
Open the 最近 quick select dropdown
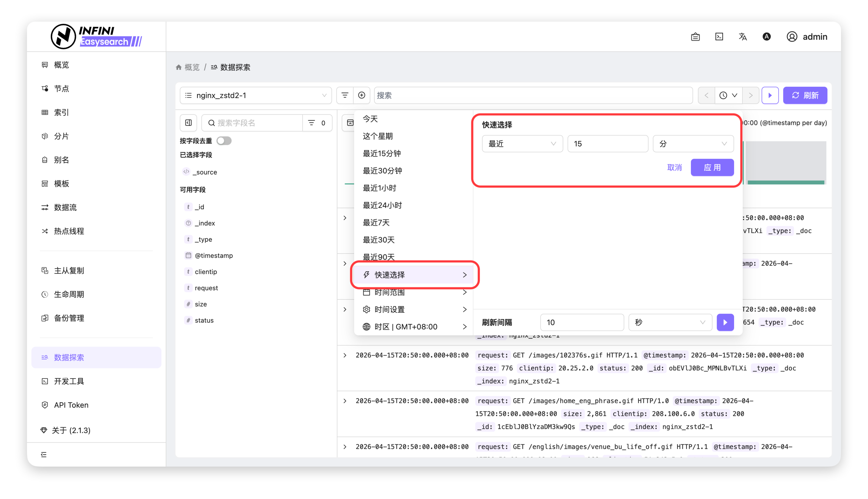(522, 144)
